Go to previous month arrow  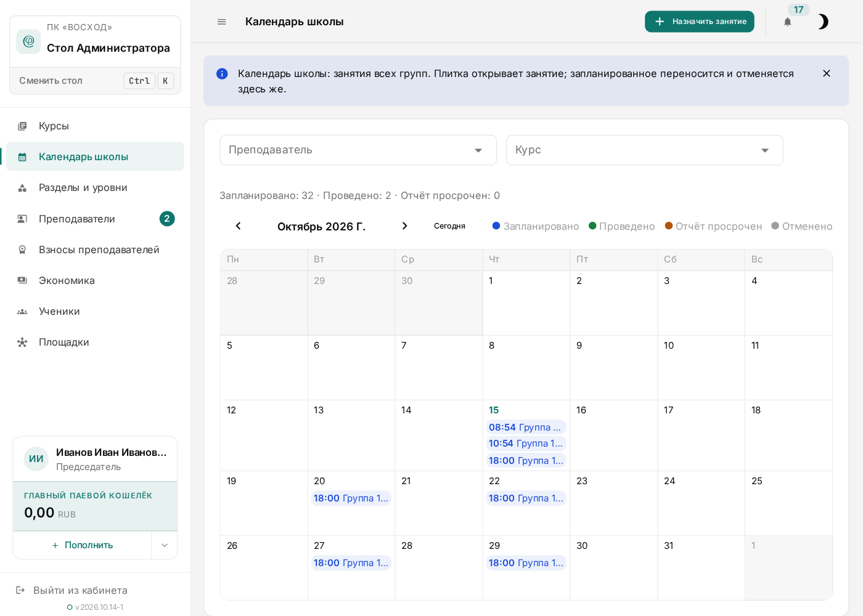click(x=238, y=226)
